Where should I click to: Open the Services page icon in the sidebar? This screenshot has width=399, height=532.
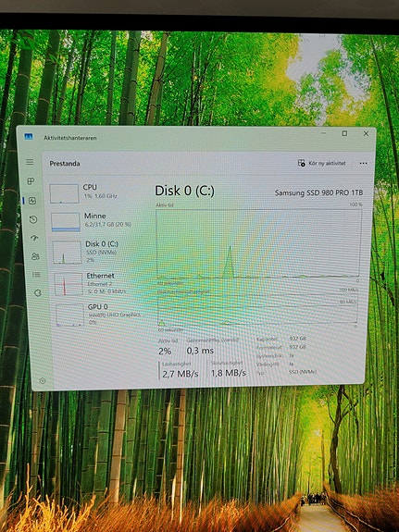(x=38, y=292)
